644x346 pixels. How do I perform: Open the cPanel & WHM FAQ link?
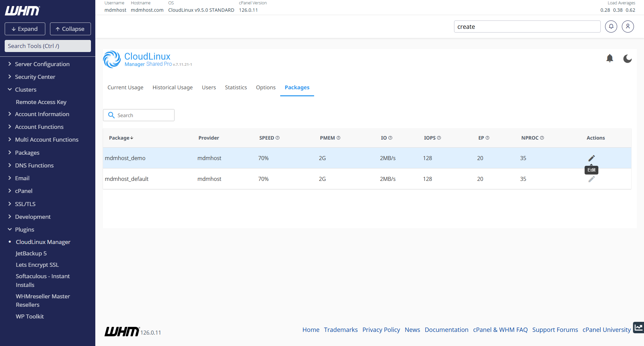point(500,330)
